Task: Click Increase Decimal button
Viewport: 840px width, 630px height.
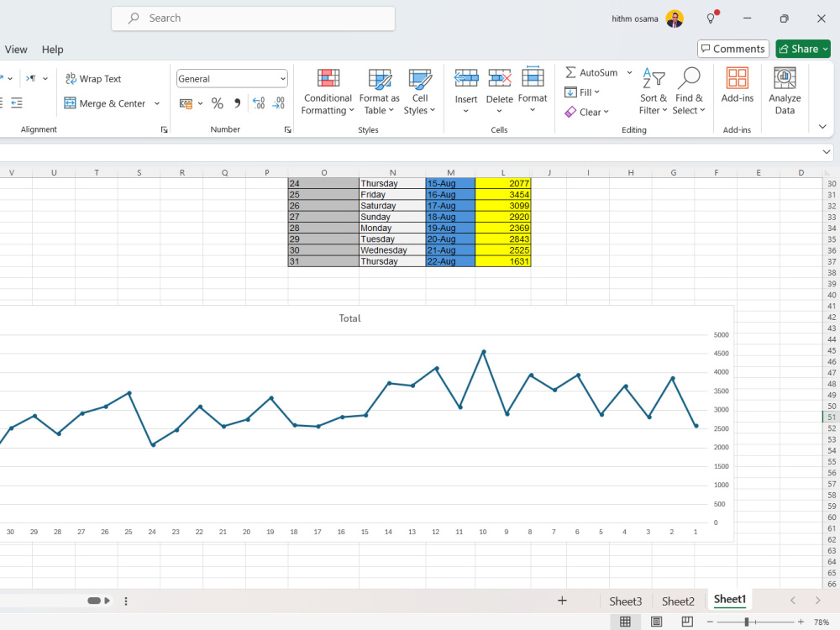Action: (259, 102)
